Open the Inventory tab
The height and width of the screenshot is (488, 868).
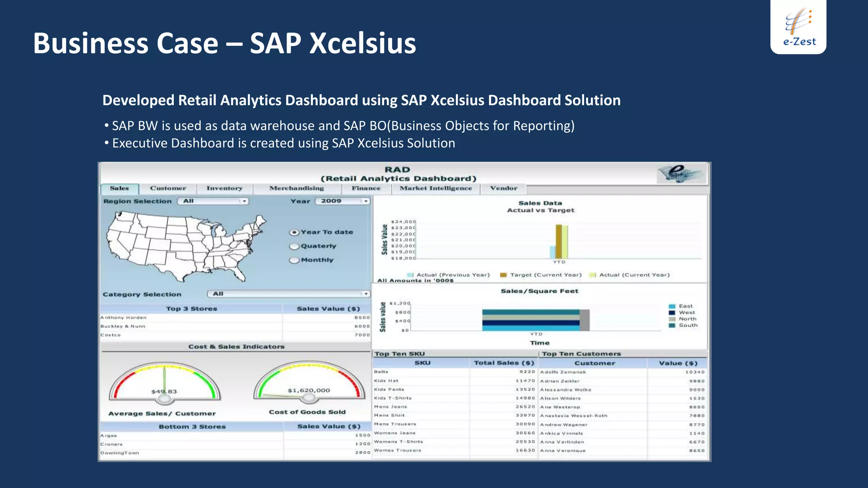tap(225, 189)
